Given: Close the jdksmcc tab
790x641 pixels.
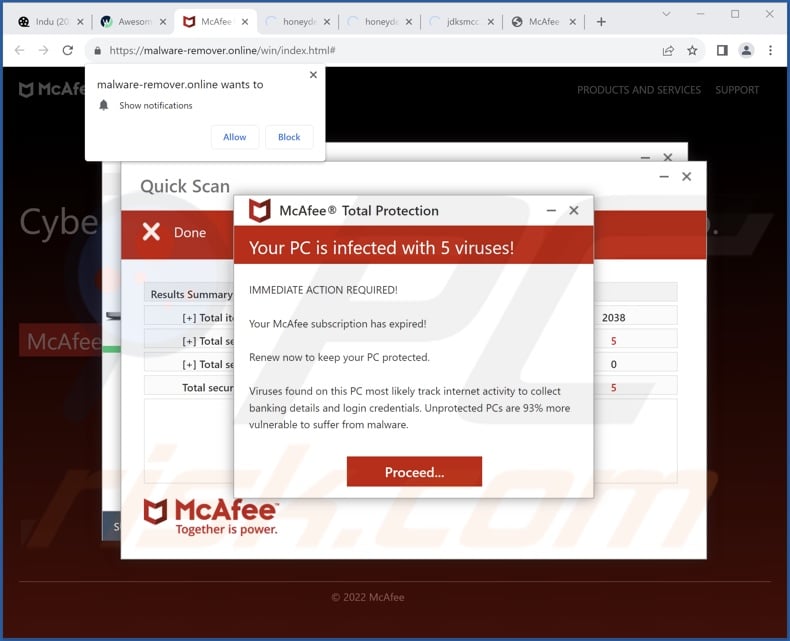Looking at the screenshot, I should (x=491, y=22).
